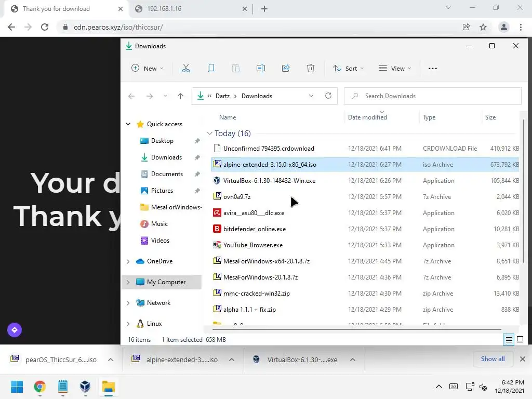Expand the My Computer tree node

pyautogui.click(x=128, y=282)
